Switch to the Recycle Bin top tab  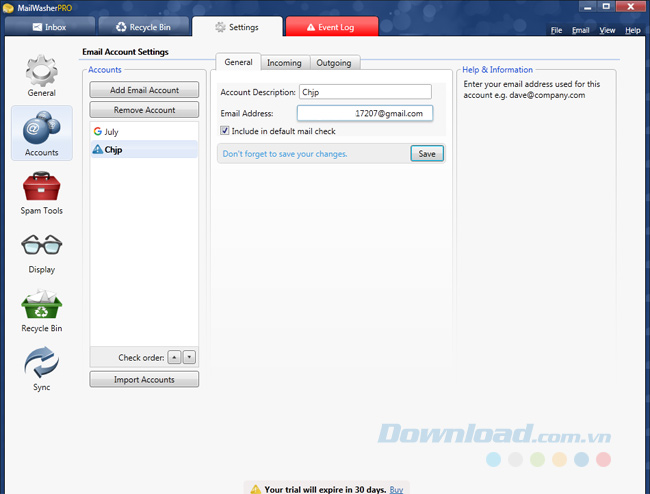pos(143,27)
